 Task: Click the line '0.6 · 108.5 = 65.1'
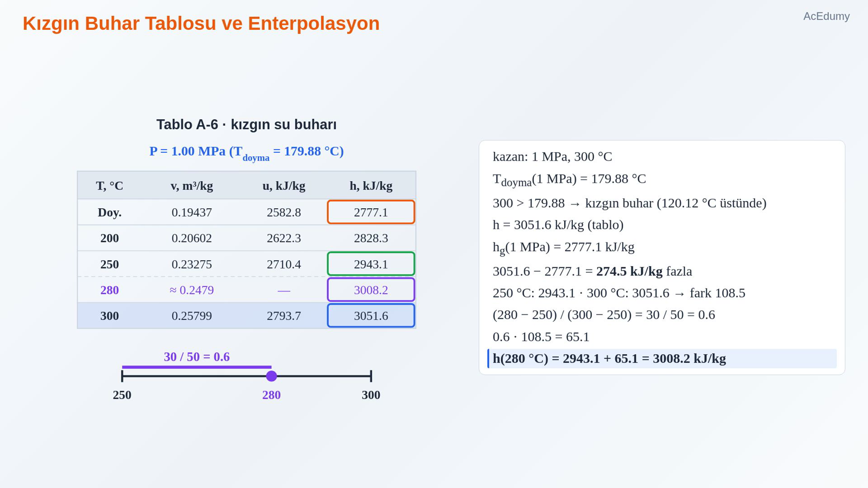pyautogui.click(x=541, y=337)
